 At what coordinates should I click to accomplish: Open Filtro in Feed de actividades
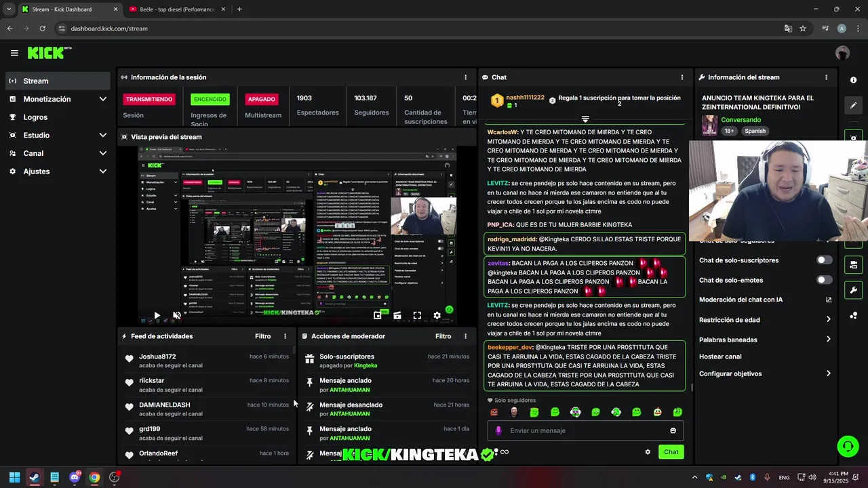coord(262,336)
